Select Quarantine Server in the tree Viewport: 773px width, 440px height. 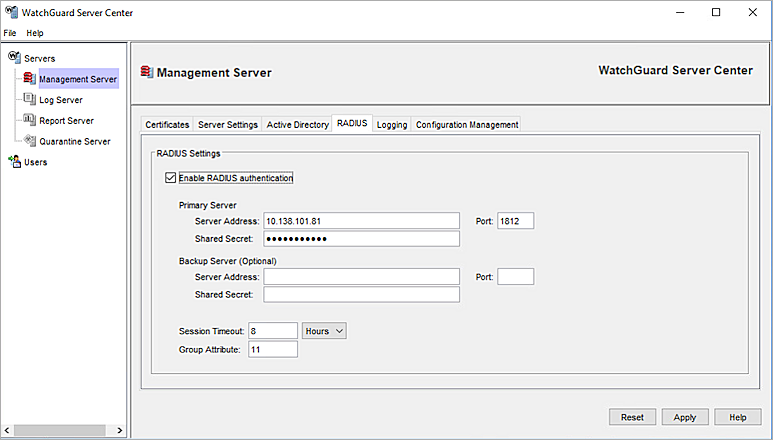click(x=75, y=141)
